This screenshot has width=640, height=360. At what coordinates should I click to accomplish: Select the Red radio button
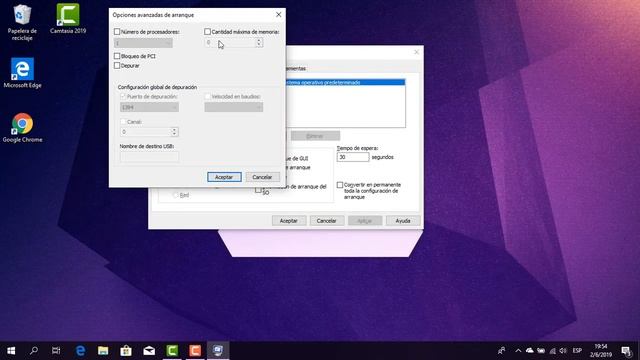[x=176, y=196]
